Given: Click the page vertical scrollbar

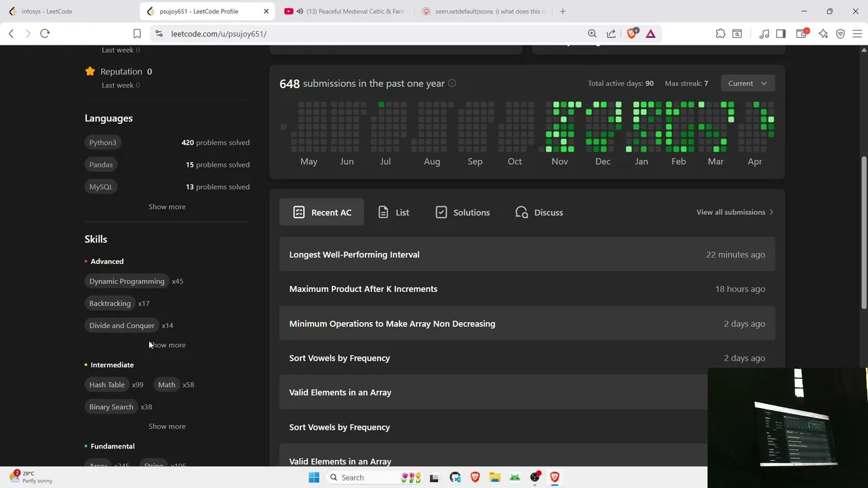Looking at the screenshot, I should tap(864, 234).
